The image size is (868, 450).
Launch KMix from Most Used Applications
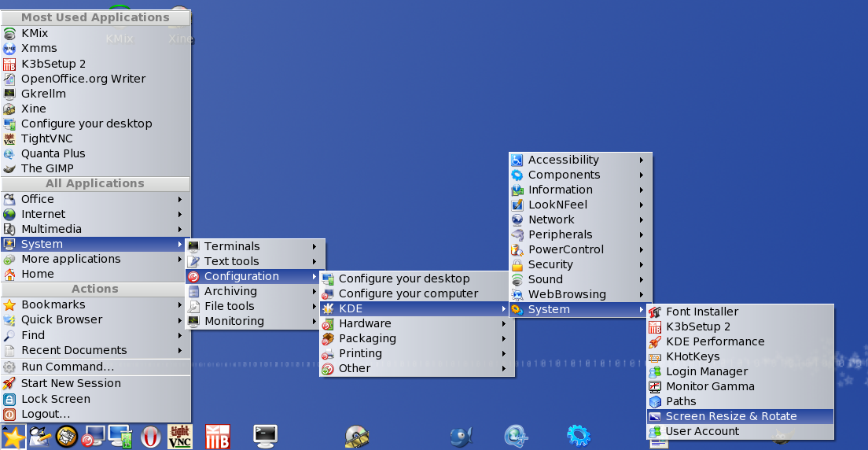click(96, 33)
